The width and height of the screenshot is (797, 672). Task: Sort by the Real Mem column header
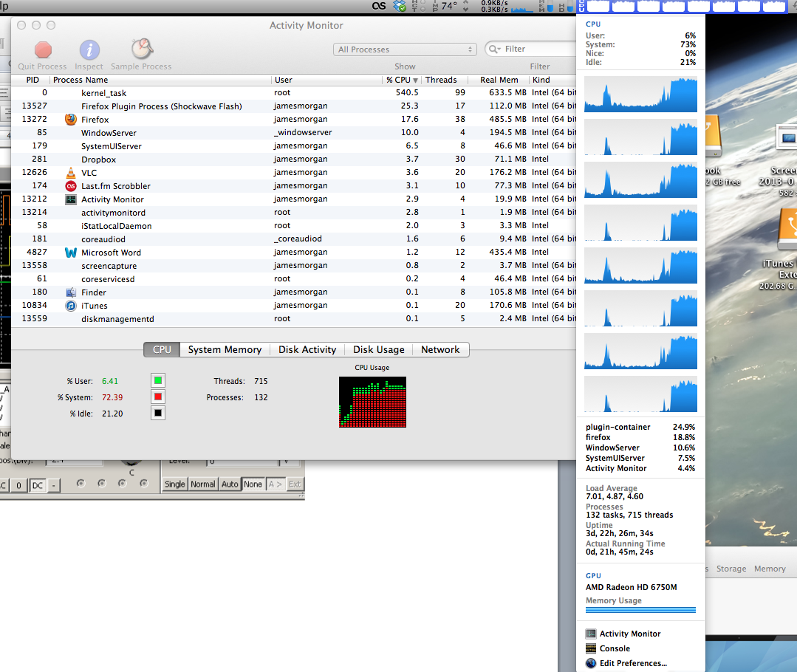497,80
